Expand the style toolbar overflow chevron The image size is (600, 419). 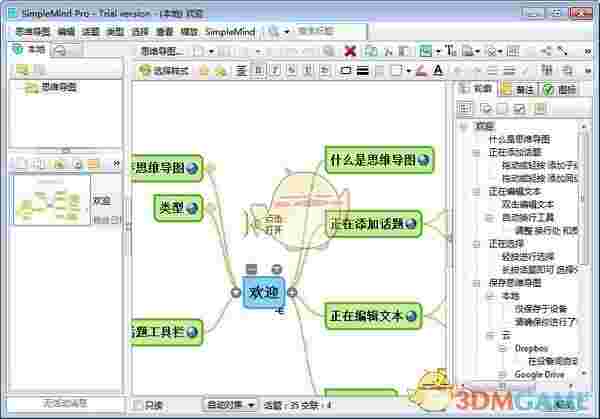(587, 70)
